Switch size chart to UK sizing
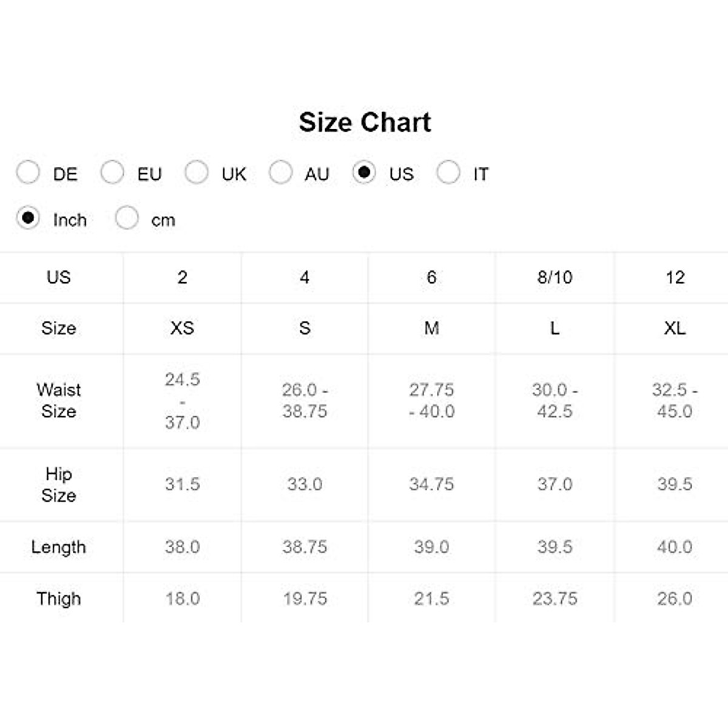The height and width of the screenshot is (728, 728). (x=197, y=173)
